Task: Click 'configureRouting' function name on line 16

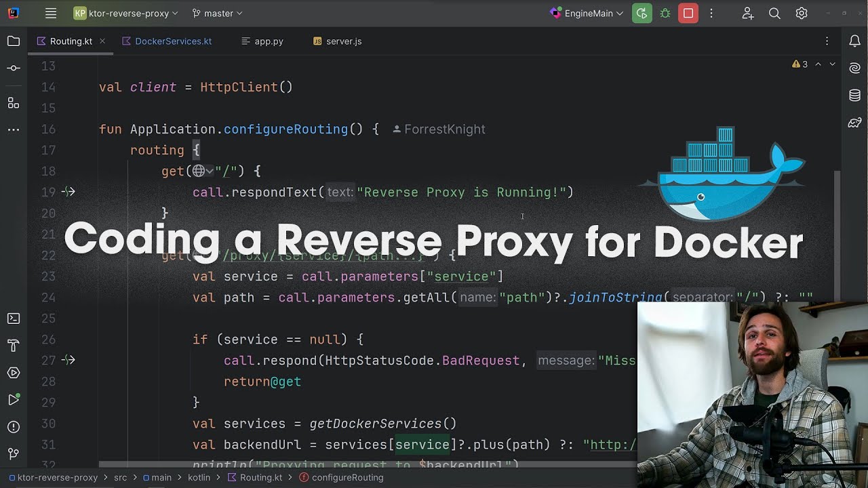Action: tap(285, 129)
